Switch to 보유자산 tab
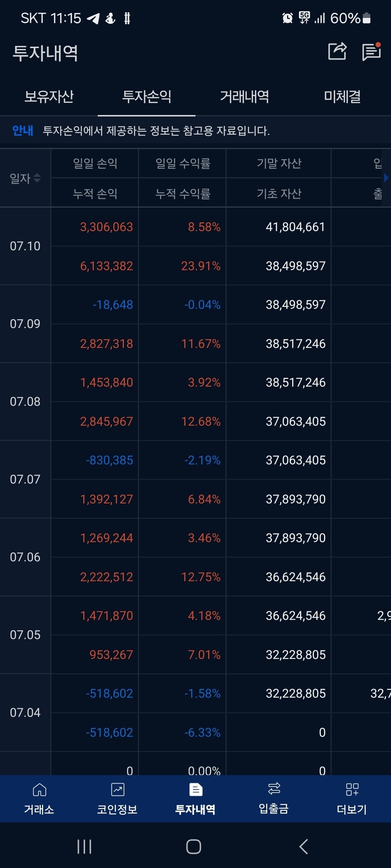The image size is (391, 868). [49, 97]
